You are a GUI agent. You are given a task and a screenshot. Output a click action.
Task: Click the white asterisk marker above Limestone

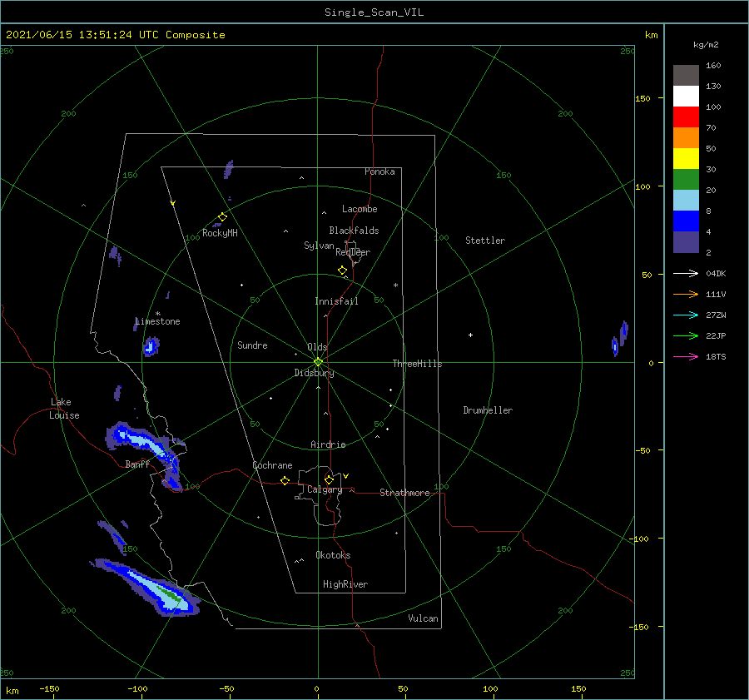click(x=157, y=314)
